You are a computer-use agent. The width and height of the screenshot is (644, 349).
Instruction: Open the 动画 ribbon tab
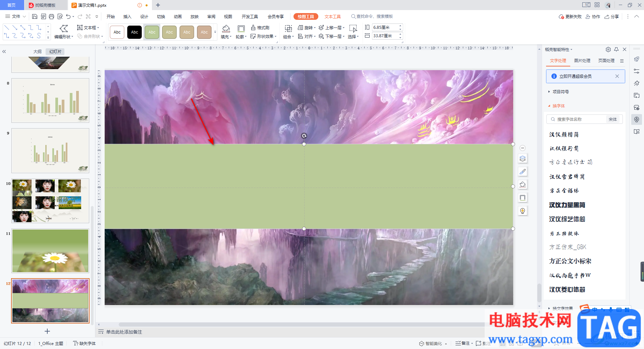pos(177,16)
